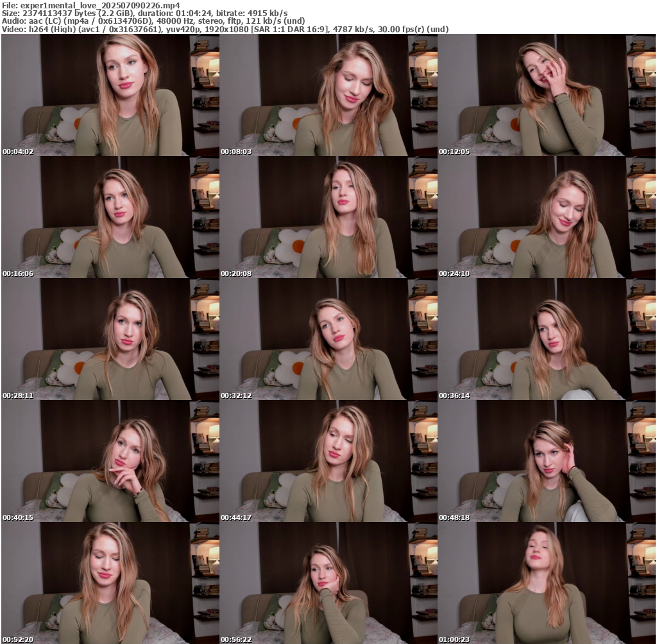Click the thumbnail timestamped 00:04:02
The image size is (657, 644).
click(x=110, y=95)
